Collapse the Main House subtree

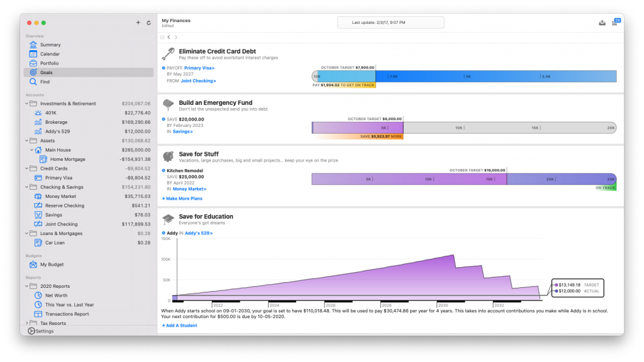31,150
